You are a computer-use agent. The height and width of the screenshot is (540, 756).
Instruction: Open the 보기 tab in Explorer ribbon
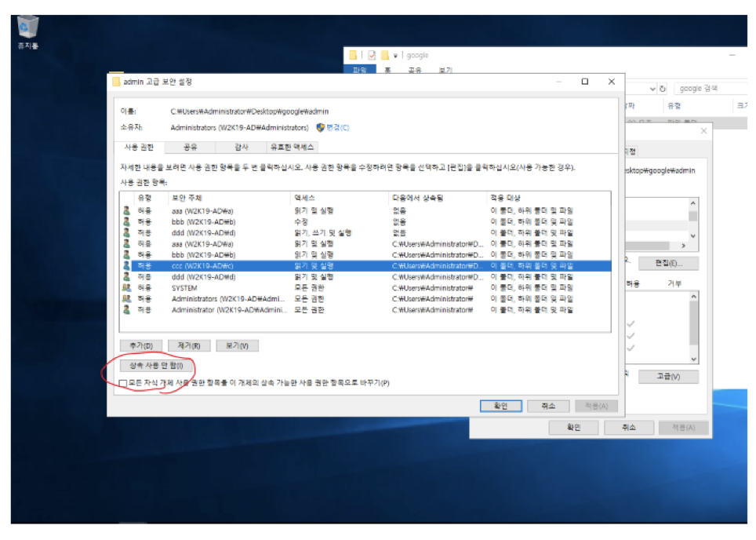point(446,70)
